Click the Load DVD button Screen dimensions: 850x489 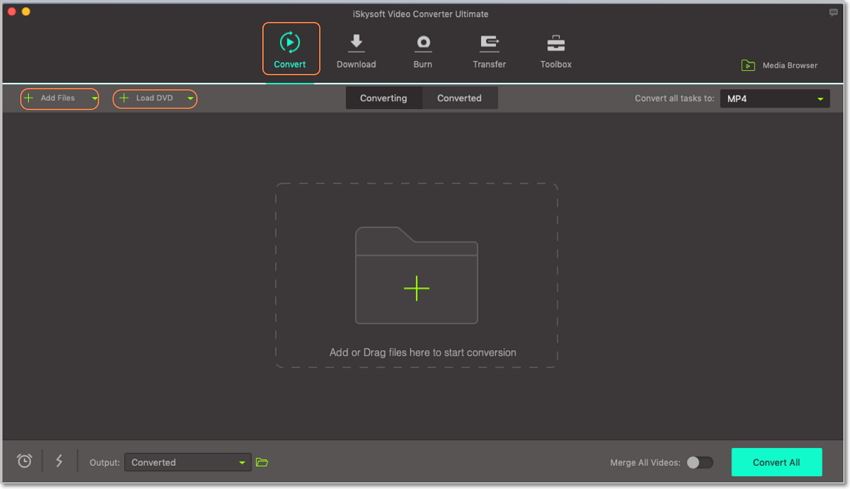148,99
